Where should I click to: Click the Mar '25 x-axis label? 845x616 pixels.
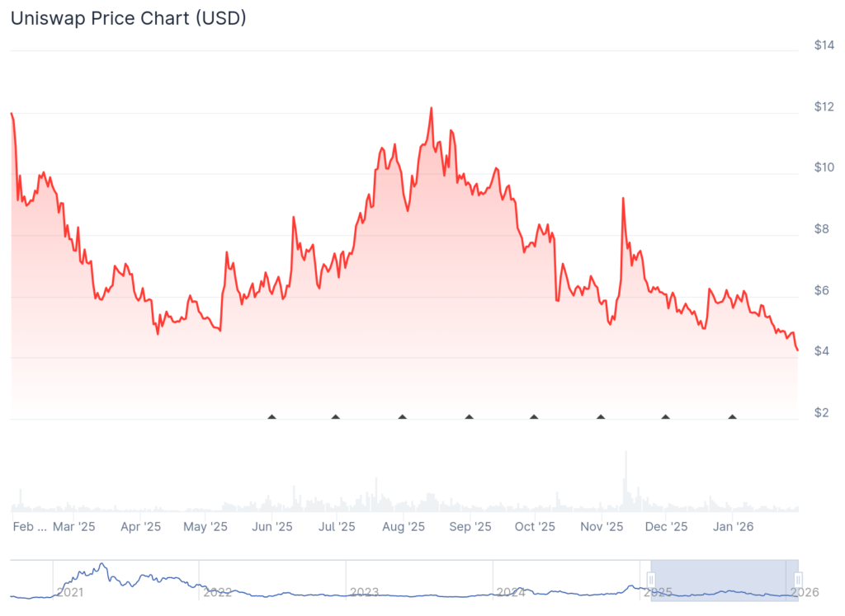pos(73,526)
